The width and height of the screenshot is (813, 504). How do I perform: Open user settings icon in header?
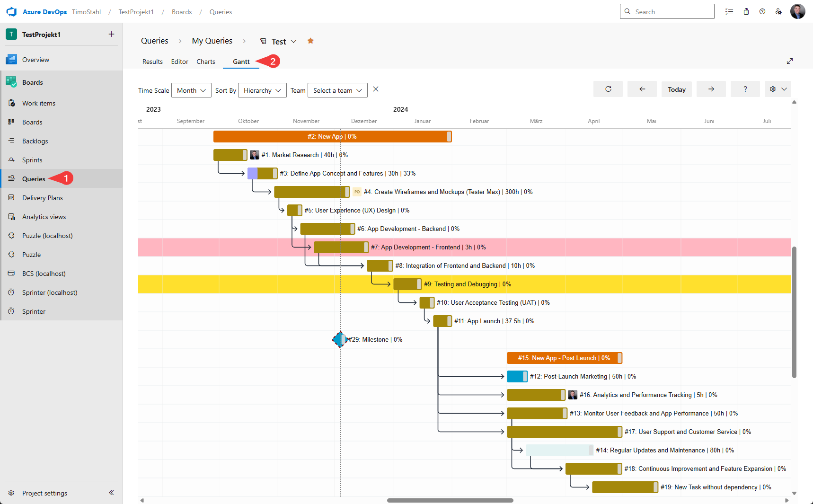(x=778, y=12)
